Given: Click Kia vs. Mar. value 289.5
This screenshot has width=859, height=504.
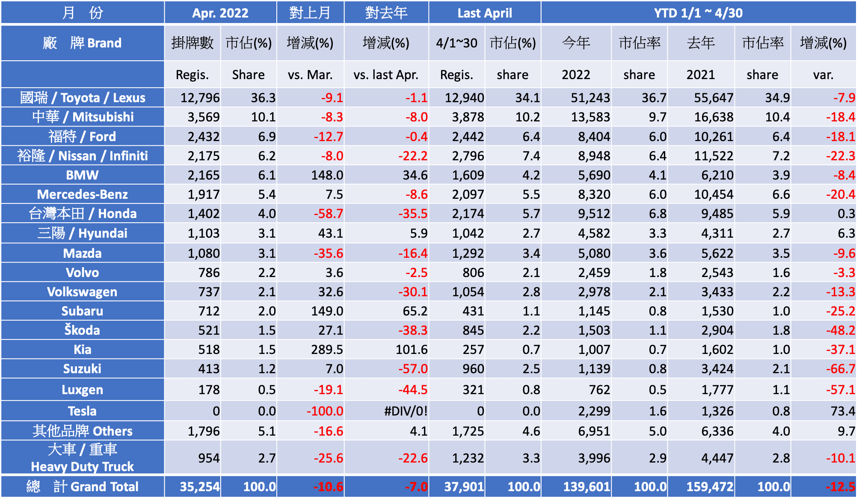Looking at the screenshot, I should [x=327, y=350].
